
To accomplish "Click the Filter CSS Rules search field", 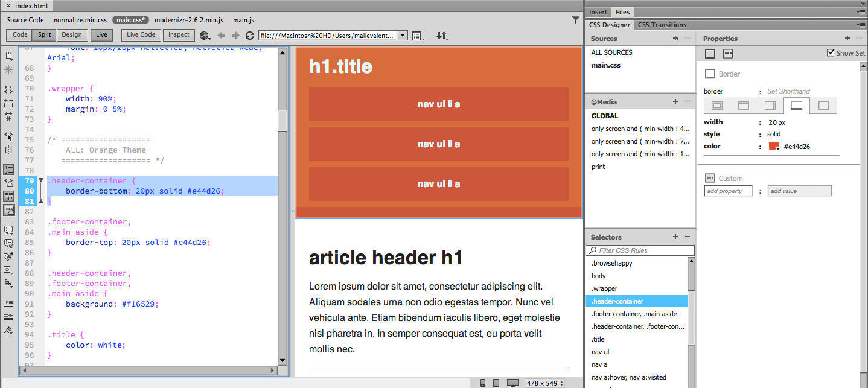I will click(x=640, y=250).
